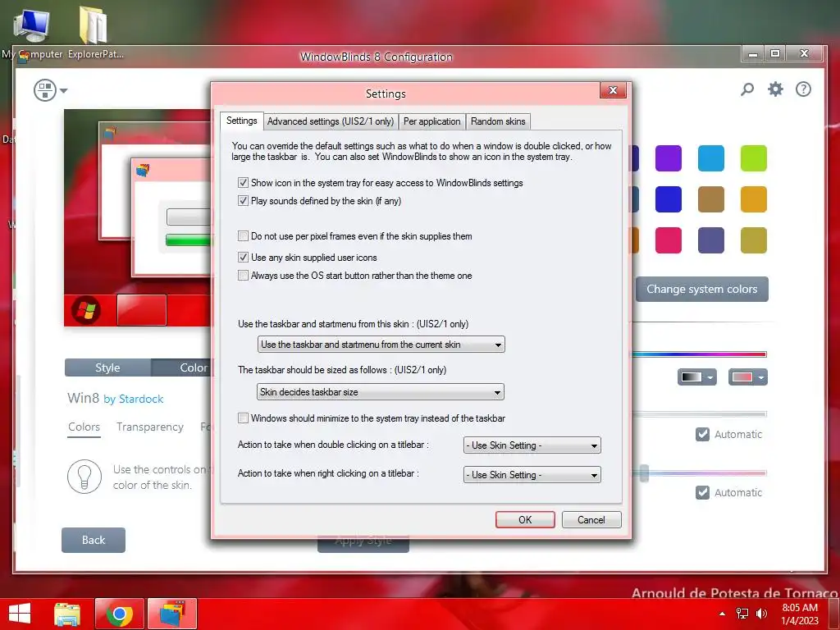
Task: Pick the lime green color swatch
Action: pyautogui.click(x=753, y=158)
